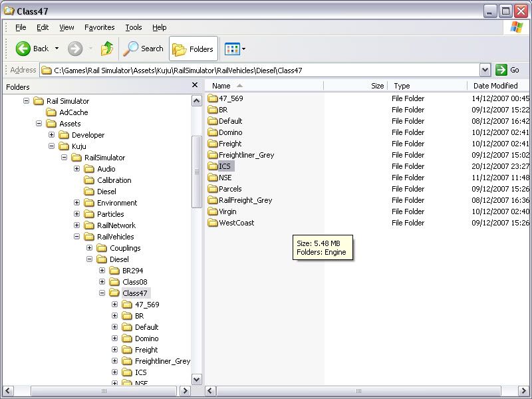Viewport: 532px width, 399px height.
Task: Collapse the Kuju tree node
Action: 52,146
